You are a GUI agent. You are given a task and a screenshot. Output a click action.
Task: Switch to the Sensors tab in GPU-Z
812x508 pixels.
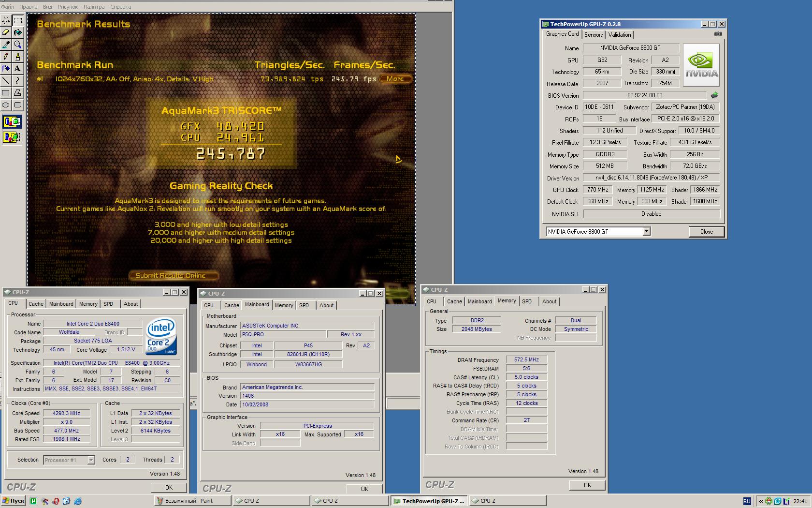(x=593, y=35)
